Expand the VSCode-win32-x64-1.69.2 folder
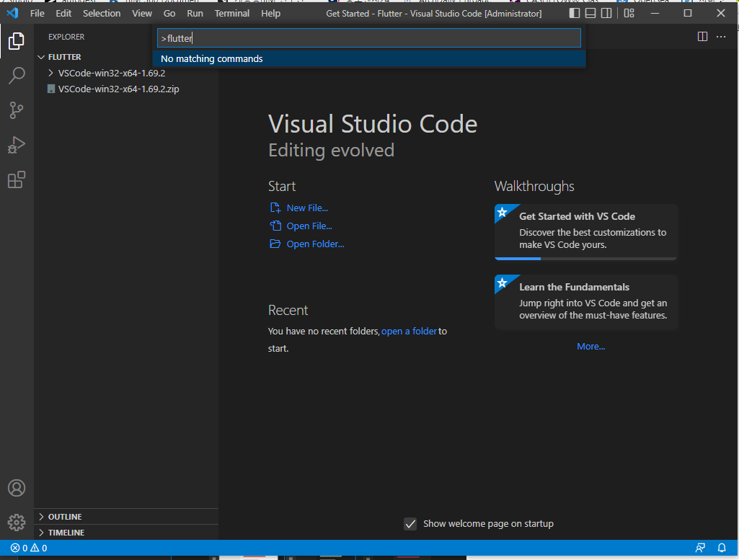Image resolution: width=739 pixels, height=560 pixels. [x=50, y=73]
